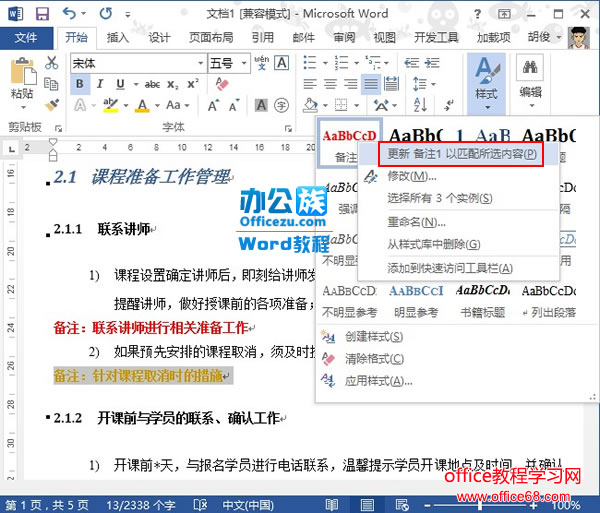The image size is (600, 513).
Task: Expand the borders dropdown arrow
Action: tap(356, 105)
